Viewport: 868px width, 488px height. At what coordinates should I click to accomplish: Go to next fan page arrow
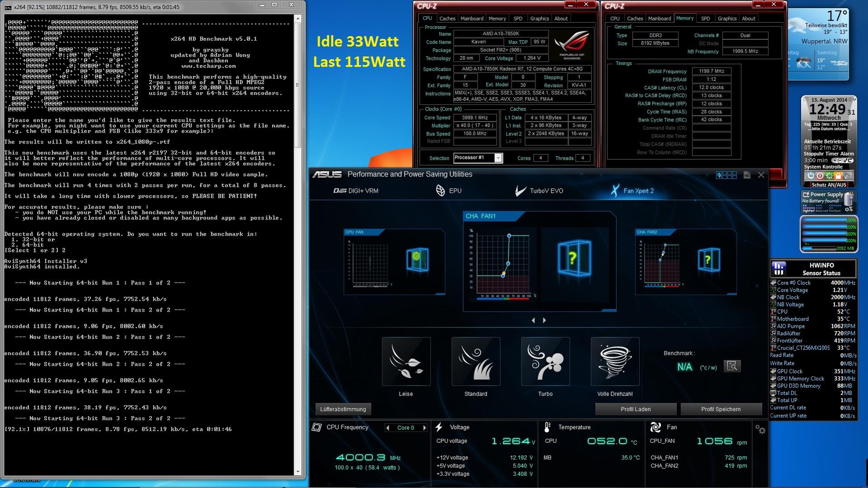(544, 320)
